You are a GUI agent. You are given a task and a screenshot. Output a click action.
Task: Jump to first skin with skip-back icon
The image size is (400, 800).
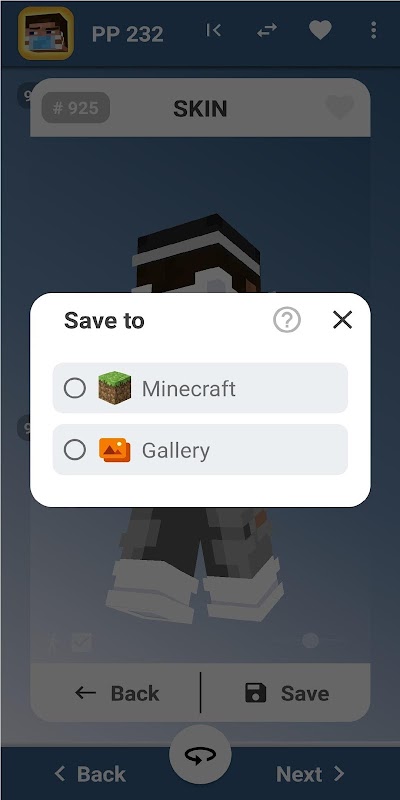tap(214, 31)
